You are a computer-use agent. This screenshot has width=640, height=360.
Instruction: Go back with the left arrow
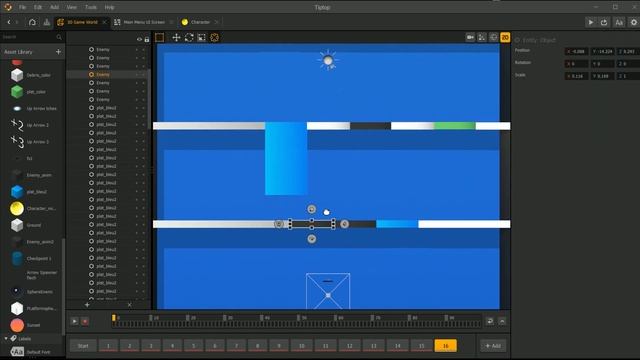coord(9,22)
